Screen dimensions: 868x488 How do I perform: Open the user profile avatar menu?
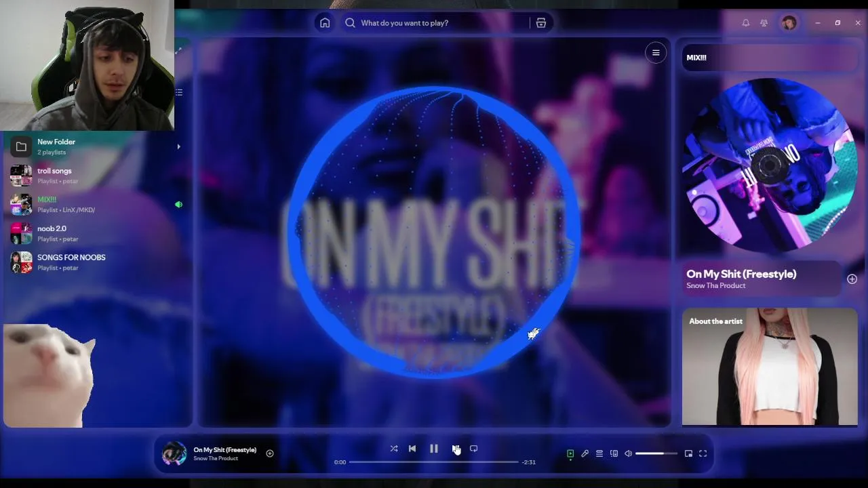point(789,23)
